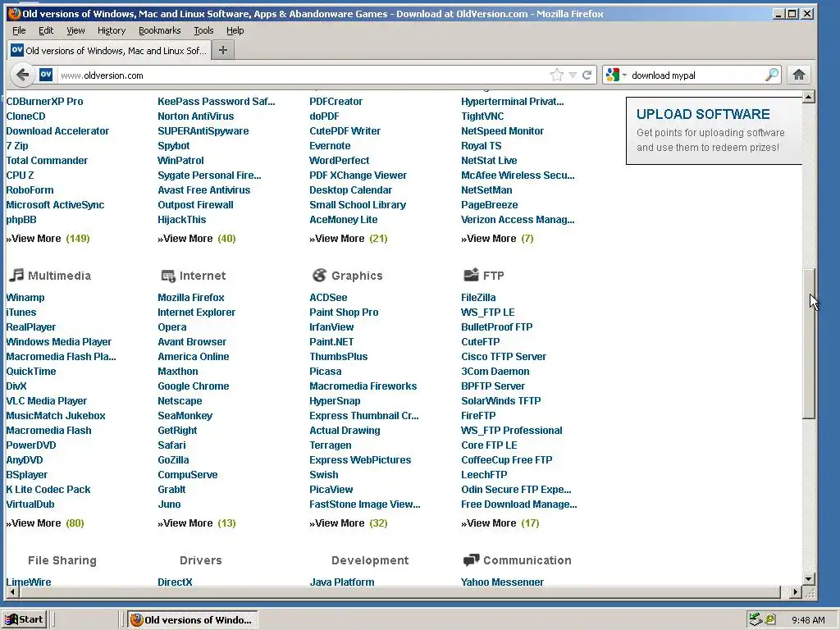This screenshot has width=840, height=630.
Task: Reload the page with the refresh icon
Action: [587, 75]
